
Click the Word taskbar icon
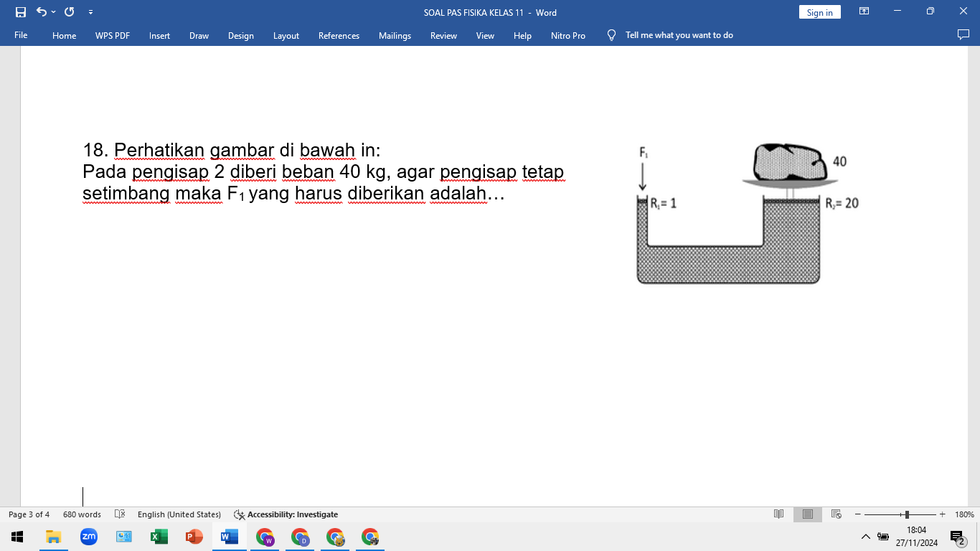coord(230,537)
